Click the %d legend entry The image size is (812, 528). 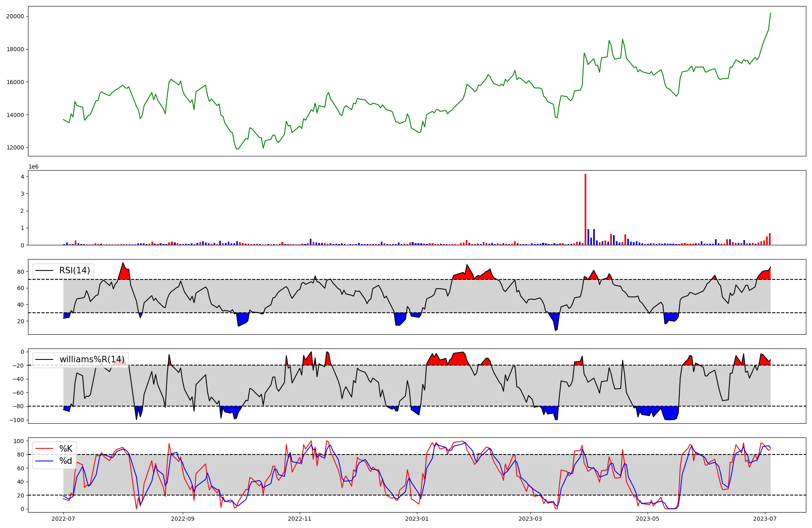pos(66,461)
